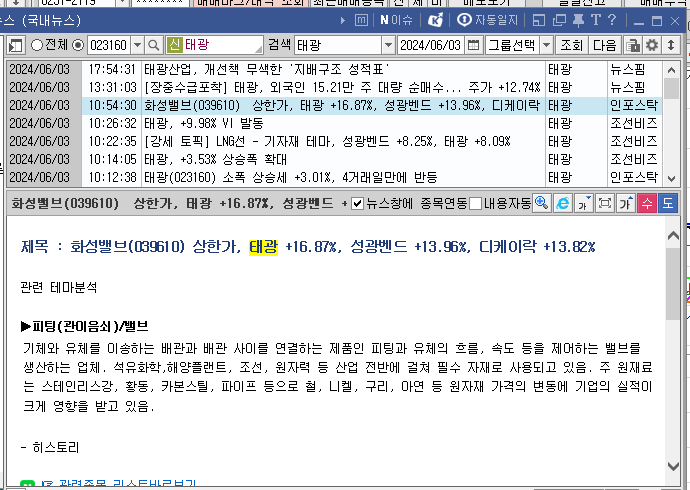Click the green 신 badge icon
This screenshot has width=690, height=490.
pyautogui.click(x=175, y=45)
